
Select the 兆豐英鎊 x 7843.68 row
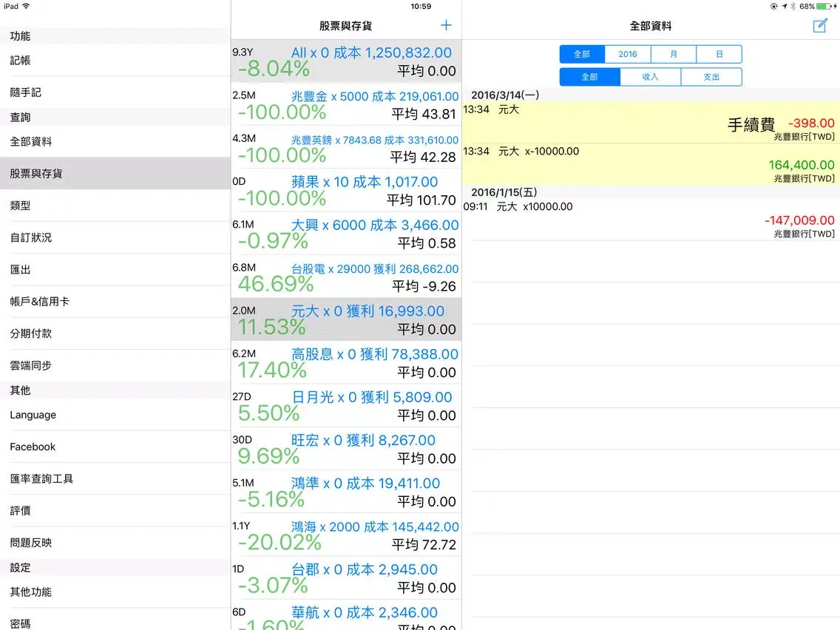pos(346,147)
